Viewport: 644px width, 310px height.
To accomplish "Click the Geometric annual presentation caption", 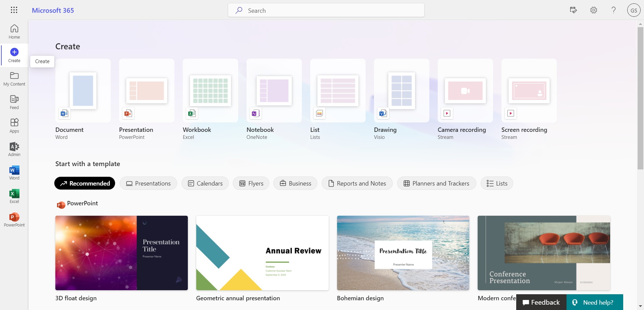I will click(x=238, y=298).
